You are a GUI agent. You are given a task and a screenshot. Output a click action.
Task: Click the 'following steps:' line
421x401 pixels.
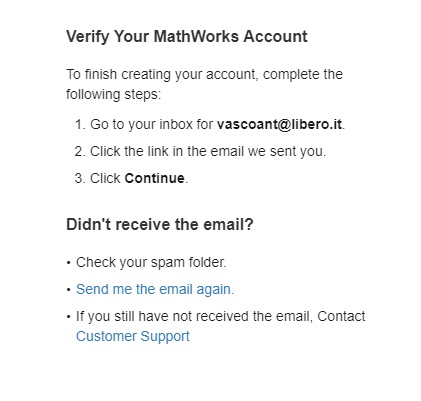tap(113, 95)
